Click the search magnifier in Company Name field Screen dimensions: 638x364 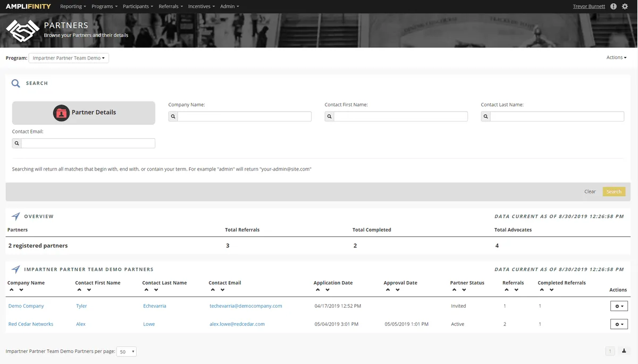click(172, 116)
